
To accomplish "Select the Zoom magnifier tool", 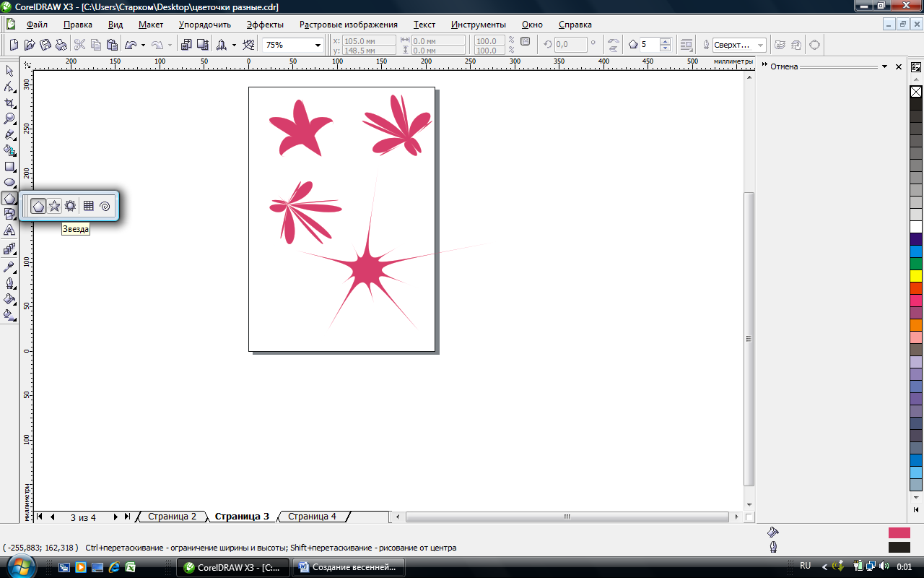I will point(9,118).
